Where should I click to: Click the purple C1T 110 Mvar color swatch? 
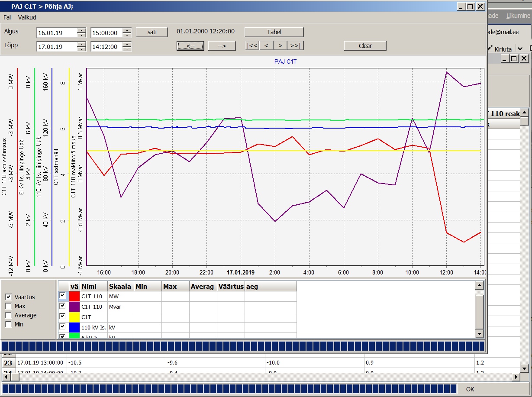click(x=74, y=307)
